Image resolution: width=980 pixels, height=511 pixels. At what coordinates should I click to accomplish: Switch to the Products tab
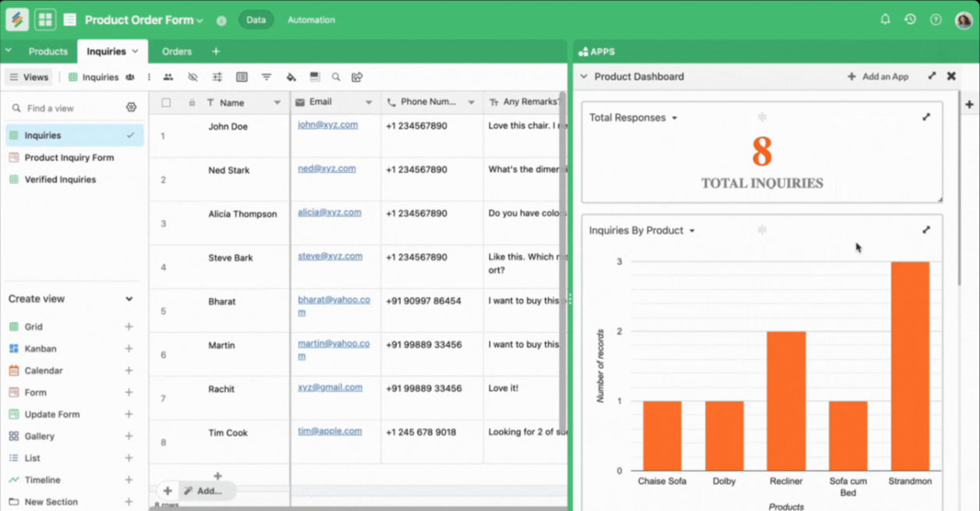(x=48, y=51)
